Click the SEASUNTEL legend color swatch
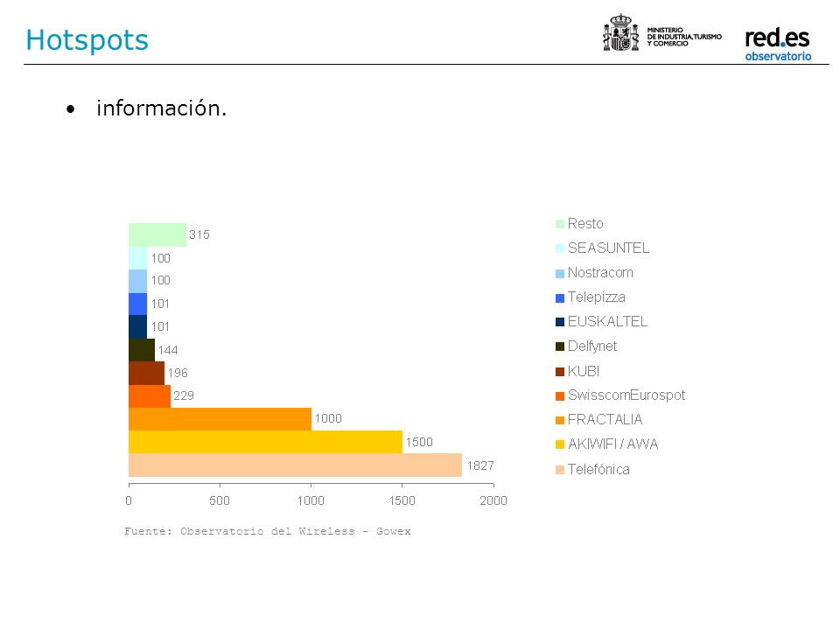 point(560,248)
